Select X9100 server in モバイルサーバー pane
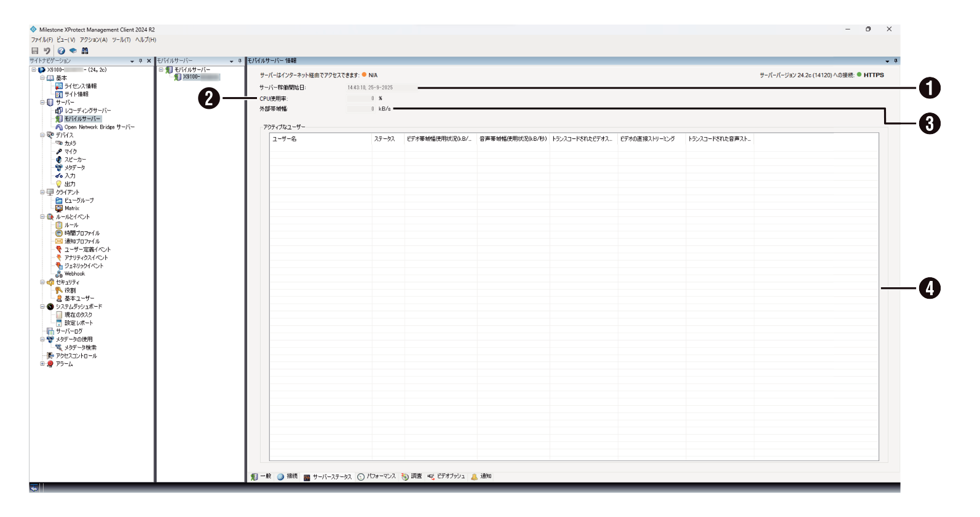980x517 pixels. point(200,77)
